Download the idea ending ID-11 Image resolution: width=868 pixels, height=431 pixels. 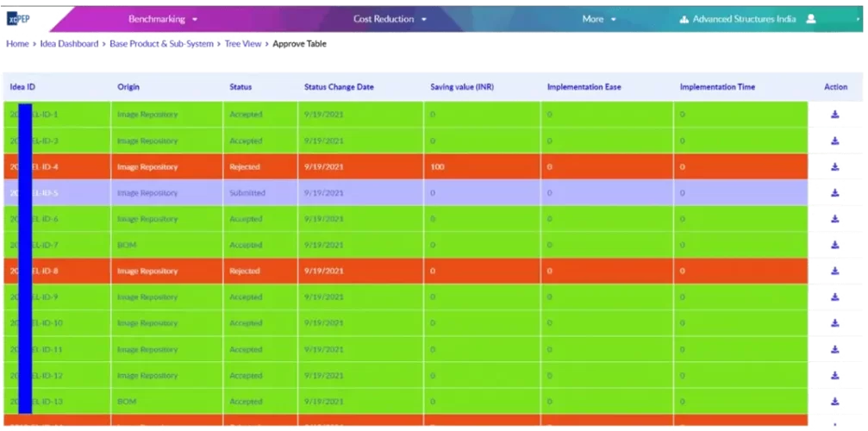point(835,349)
